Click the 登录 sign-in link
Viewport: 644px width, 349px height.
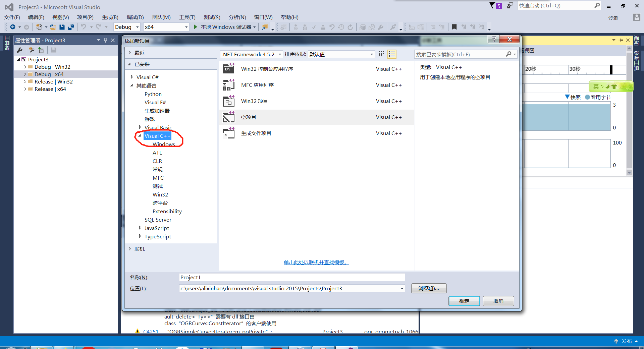pos(613,18)
